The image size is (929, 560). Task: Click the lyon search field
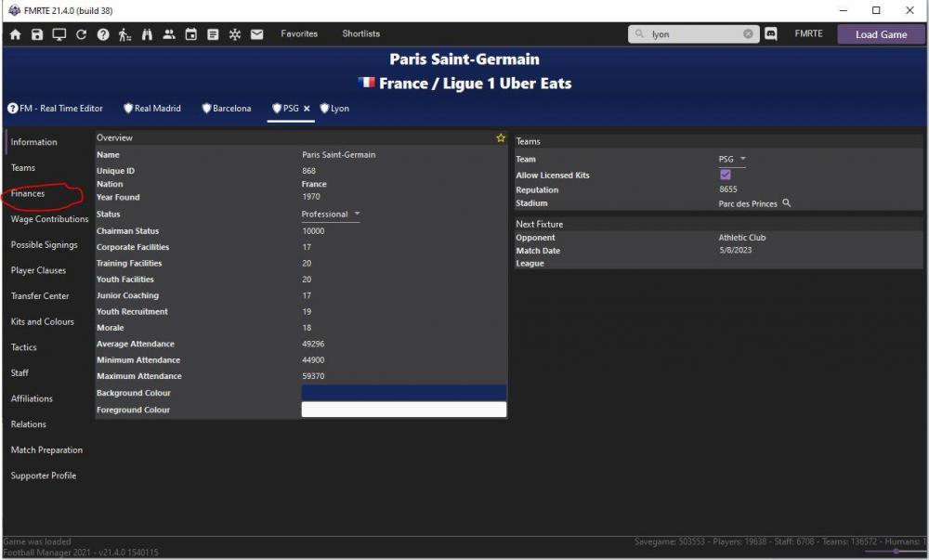pyautogui.click(x=696, y=33)
